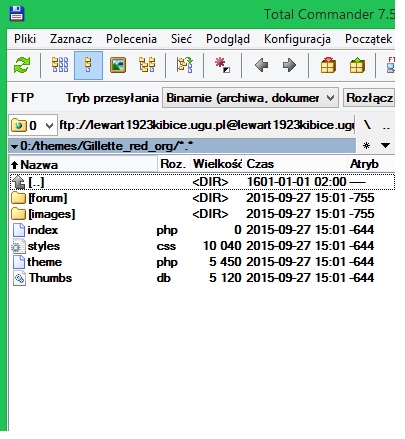Click the css extension of styles
The width and height of the screenshot is (405, 439).
click(x=166, y=246)
